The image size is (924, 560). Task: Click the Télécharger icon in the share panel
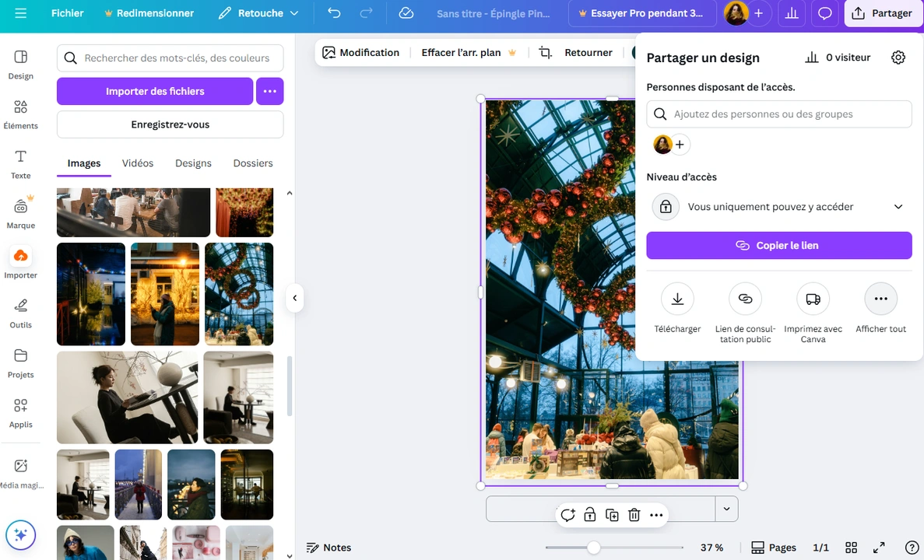point(677,298)
